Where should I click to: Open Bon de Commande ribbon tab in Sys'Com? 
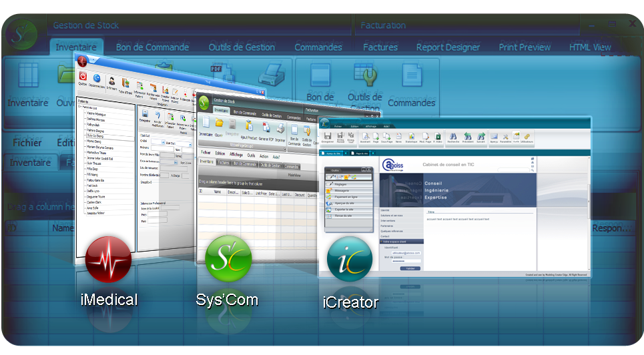245,113
